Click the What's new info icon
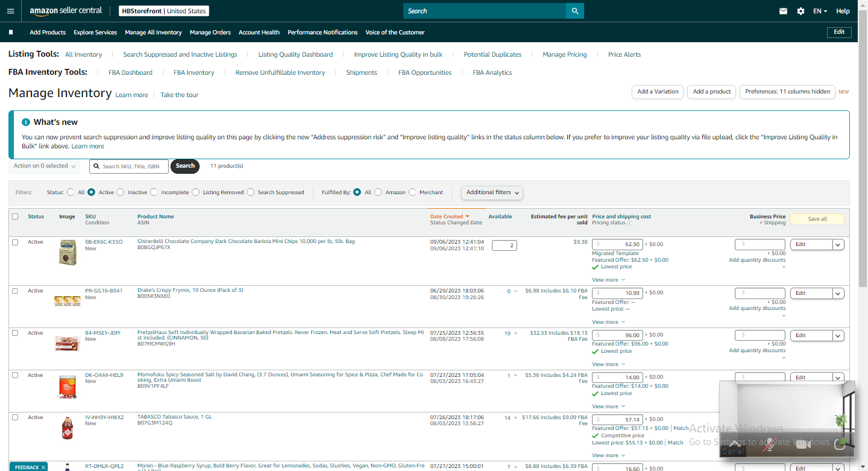This screenshot has height=471, width=868. click(26, 122)
